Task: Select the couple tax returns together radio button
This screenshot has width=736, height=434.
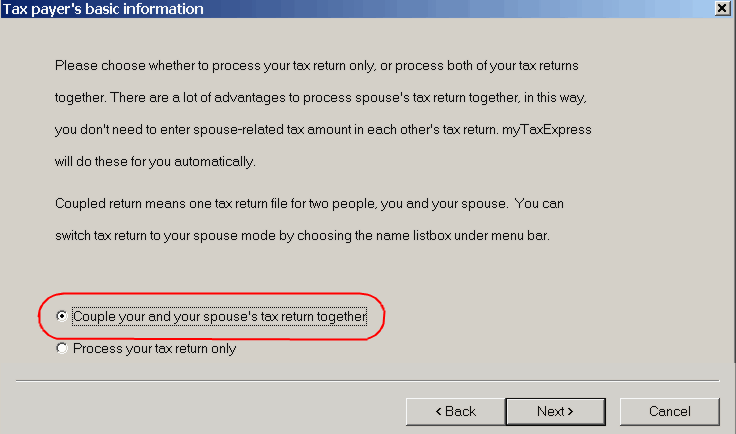Action: pos(63,317)
